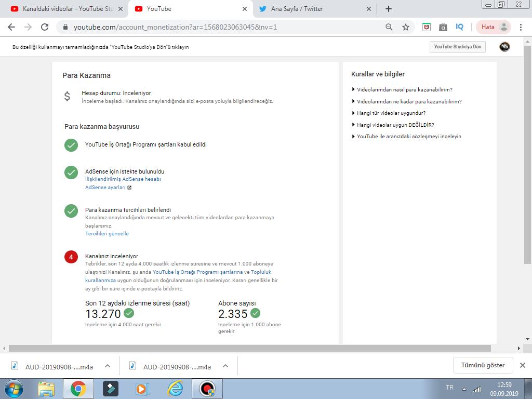Go forward with the browser arrow
The width and height of the screenshot is (532, 399).
pyautogui.click(x=28, y=27)
